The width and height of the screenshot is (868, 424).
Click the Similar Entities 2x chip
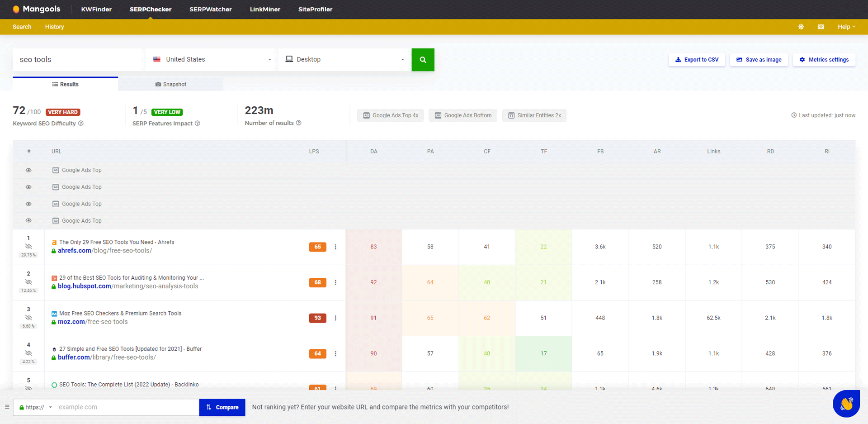click(534, 115)
